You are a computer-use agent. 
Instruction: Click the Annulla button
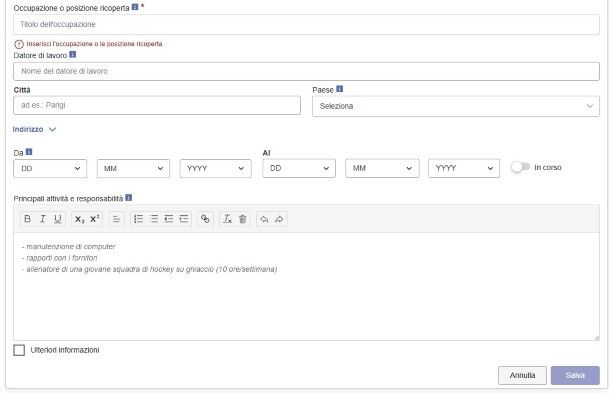click(x=522, y=375)
